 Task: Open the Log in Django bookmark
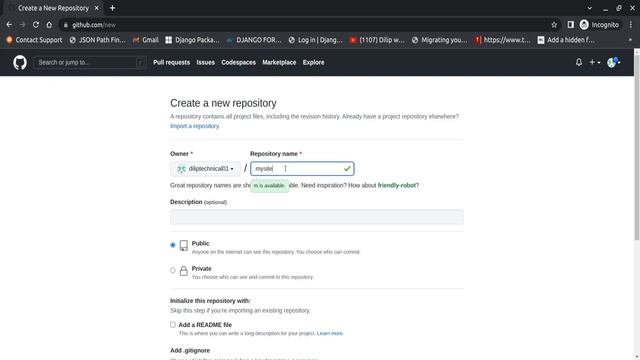click(x=316, y=40)
